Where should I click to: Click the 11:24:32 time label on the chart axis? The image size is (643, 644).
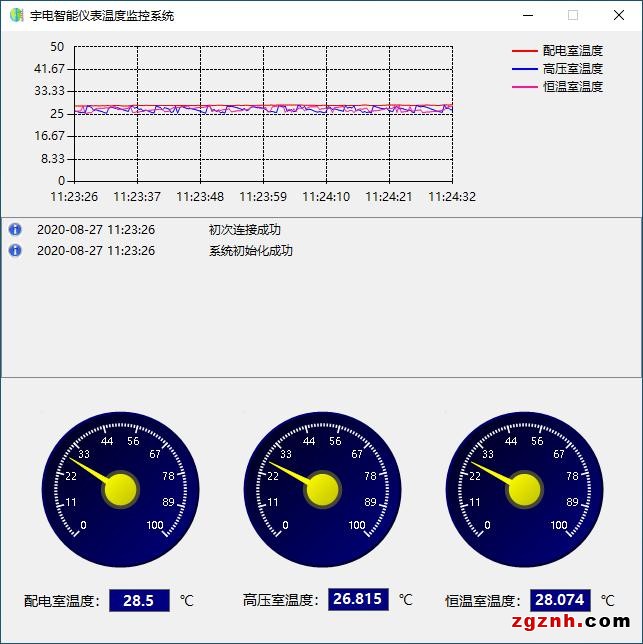(452, 197)
